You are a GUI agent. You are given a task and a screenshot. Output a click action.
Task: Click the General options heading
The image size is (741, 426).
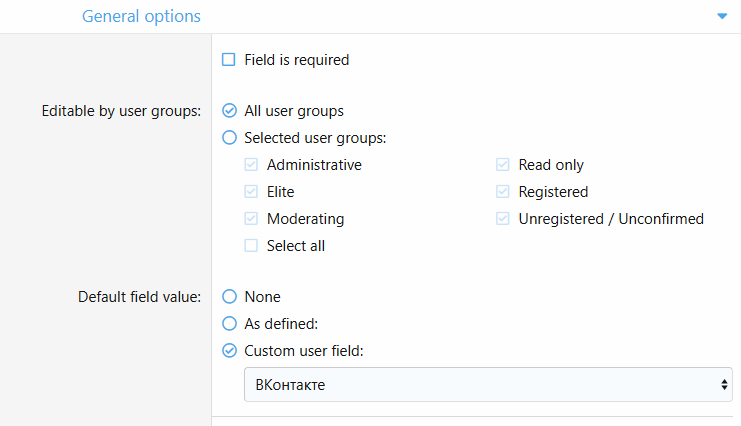141,17
